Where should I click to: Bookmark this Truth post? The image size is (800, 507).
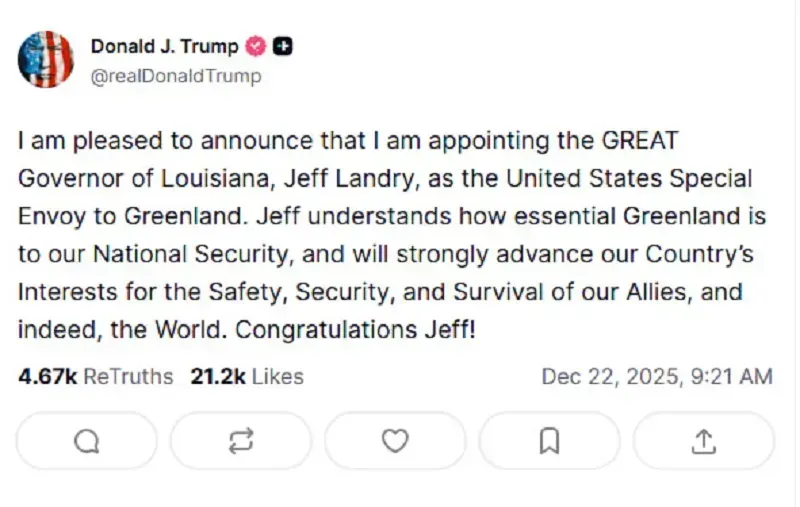549,441
